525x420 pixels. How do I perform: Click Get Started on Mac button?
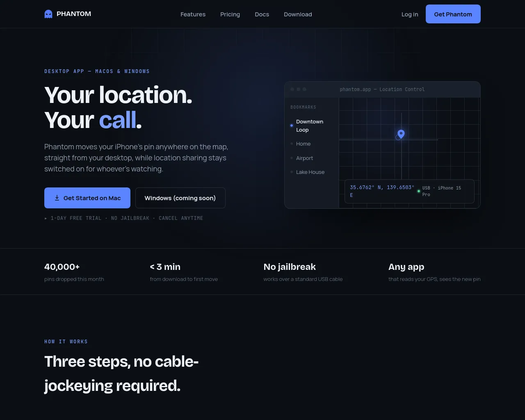pyautogui.click(x=87, y=198)
